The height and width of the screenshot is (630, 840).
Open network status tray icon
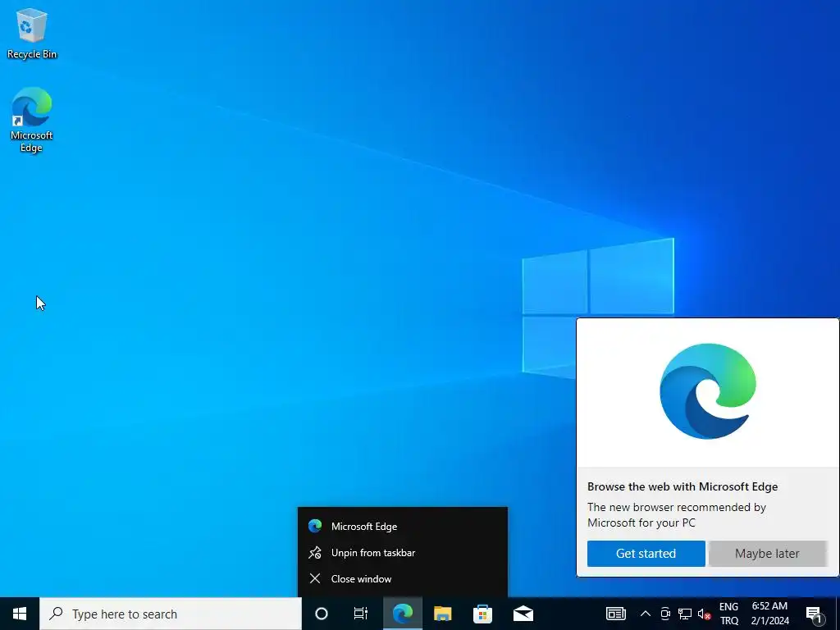(x=685, y=614)
